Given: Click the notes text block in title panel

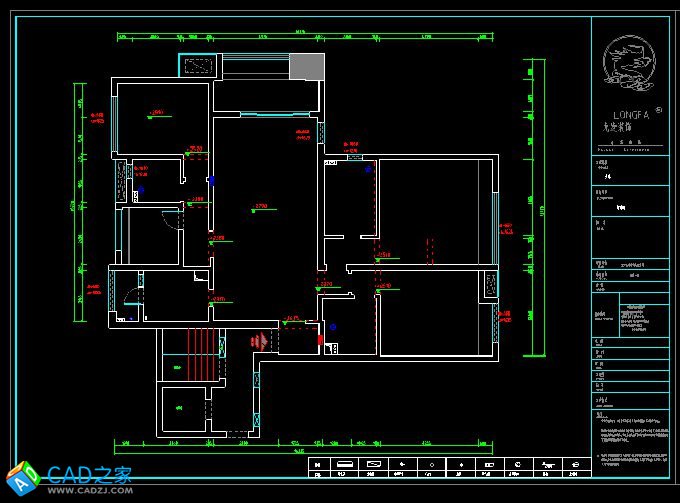Looking at the screenshot, I should coord(630,433).
